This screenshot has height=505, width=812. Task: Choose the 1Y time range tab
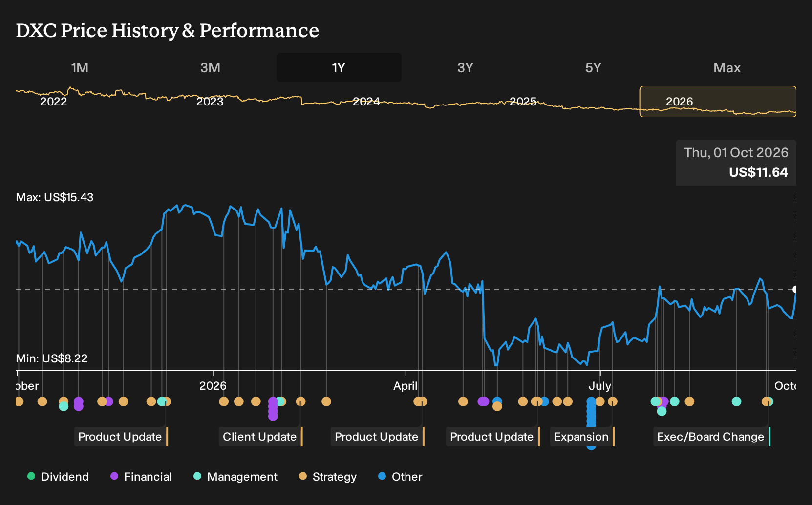(x=339, y=67)
